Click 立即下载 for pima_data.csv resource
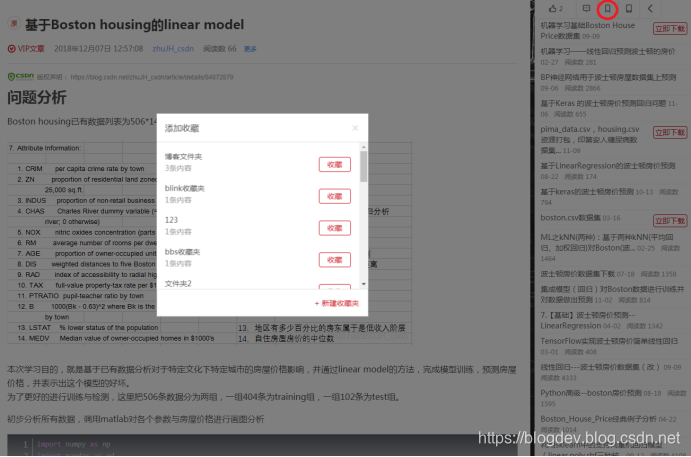The image size is (691, 457). (669, 132)
